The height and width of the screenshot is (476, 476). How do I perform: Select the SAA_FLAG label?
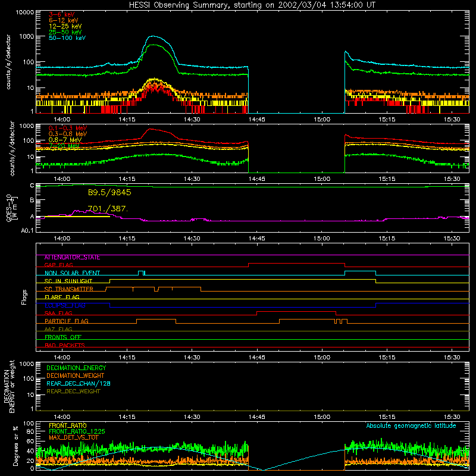58,313
